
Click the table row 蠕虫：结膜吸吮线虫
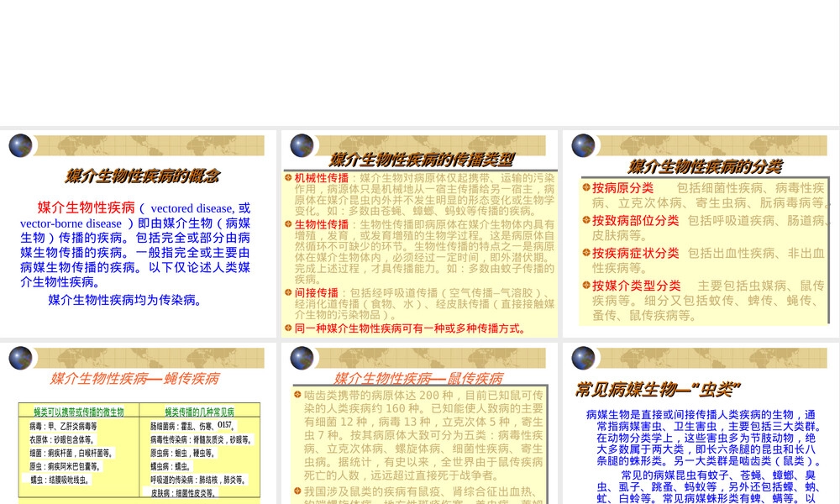pos(60,480)
